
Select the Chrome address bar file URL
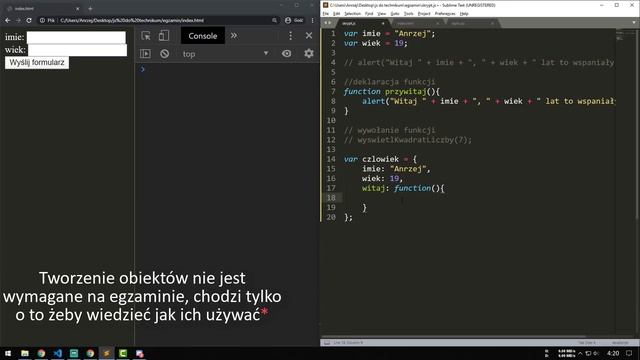coord(132,20)
